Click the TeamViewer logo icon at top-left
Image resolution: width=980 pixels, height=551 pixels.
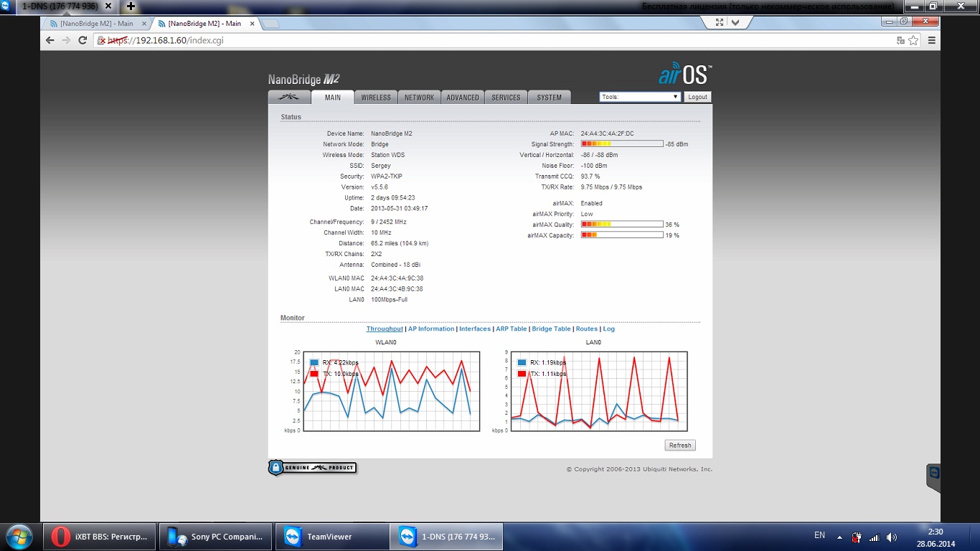(5, 5)
